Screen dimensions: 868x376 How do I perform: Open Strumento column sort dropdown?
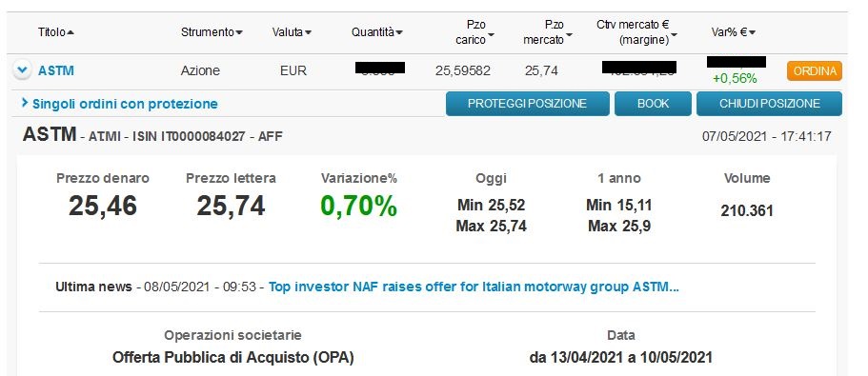pyautogui.click(x=239, y=33)
